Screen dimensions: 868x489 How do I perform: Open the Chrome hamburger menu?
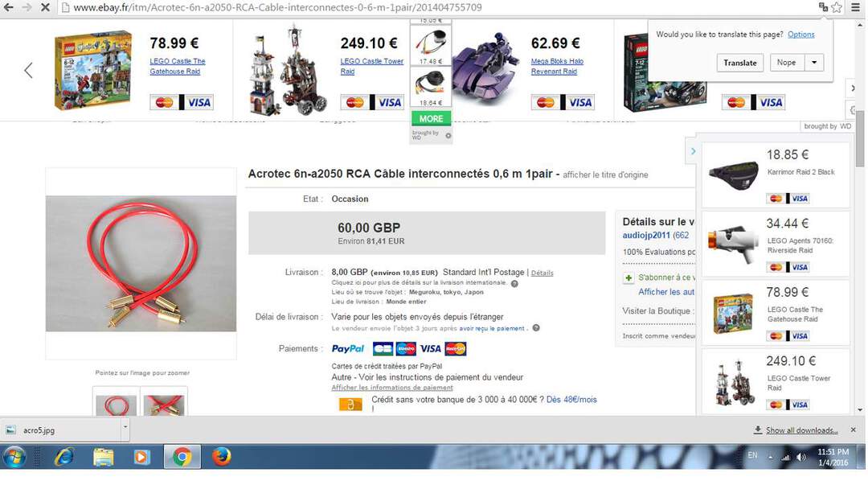855,7
